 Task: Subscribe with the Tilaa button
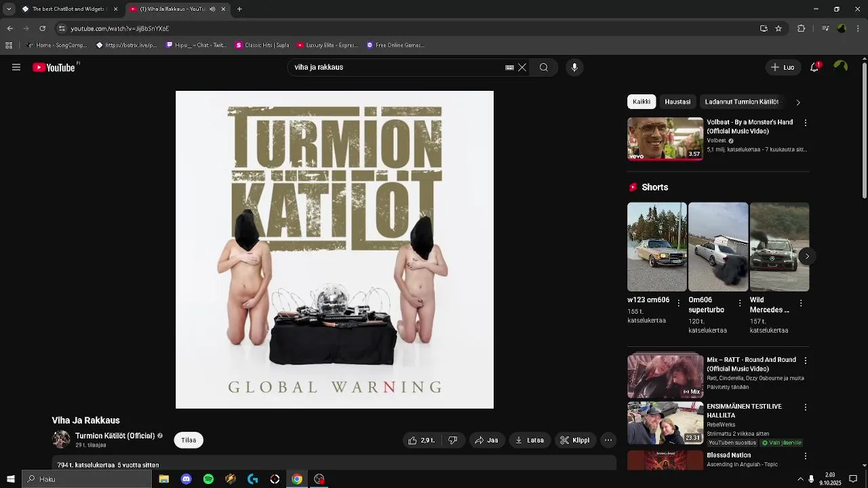189,440
